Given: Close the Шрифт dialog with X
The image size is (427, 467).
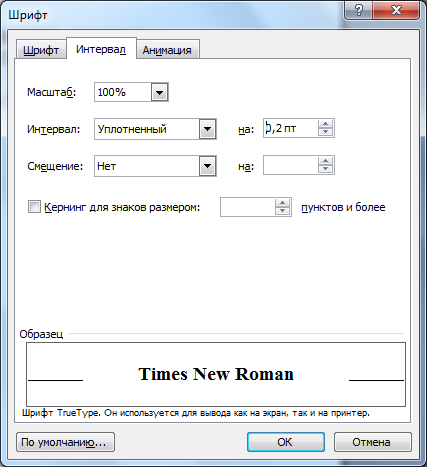Looking at the screenshot, I should (396, 10).
